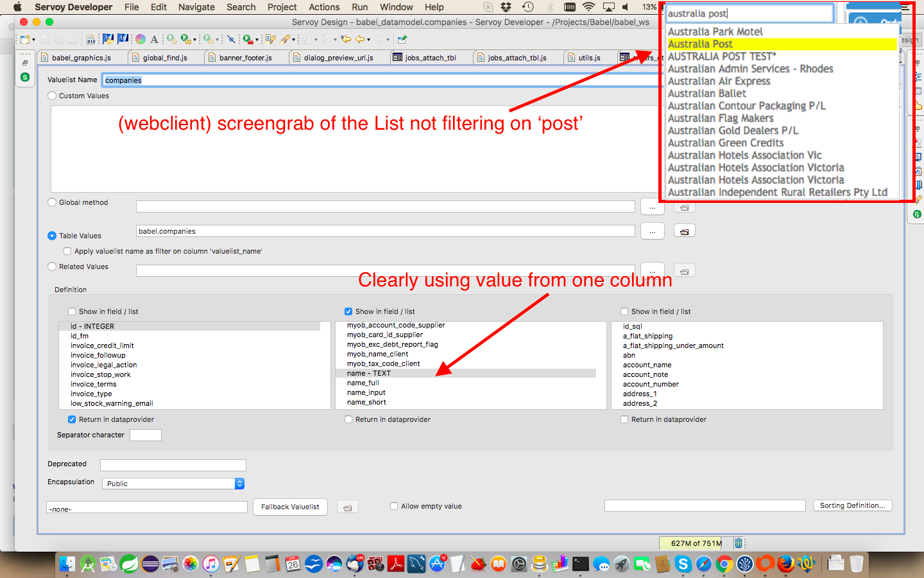This screenshot has height=578, width=924.
Task: Select 'name_full' in the middle column list
Action: pyautogui.click(x=363, y=383)
